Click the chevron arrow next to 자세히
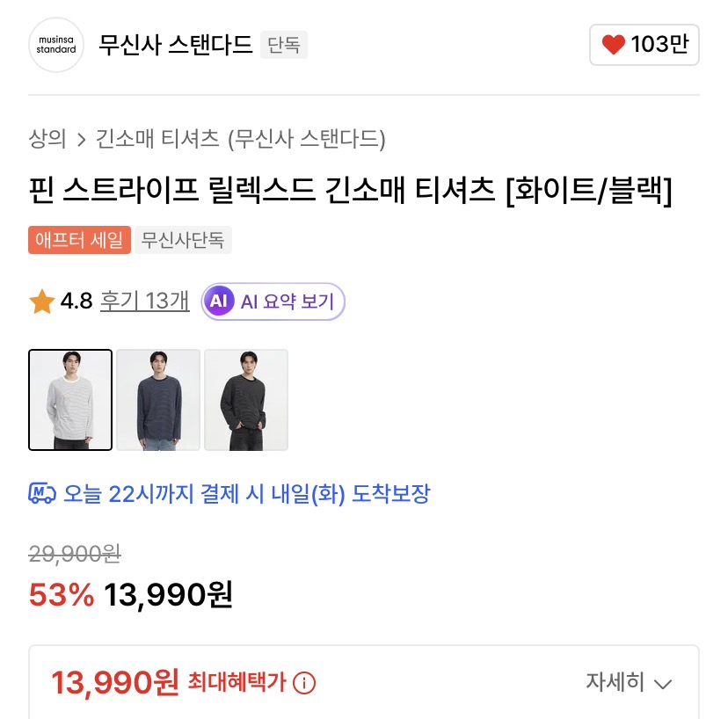 (664, 683)
